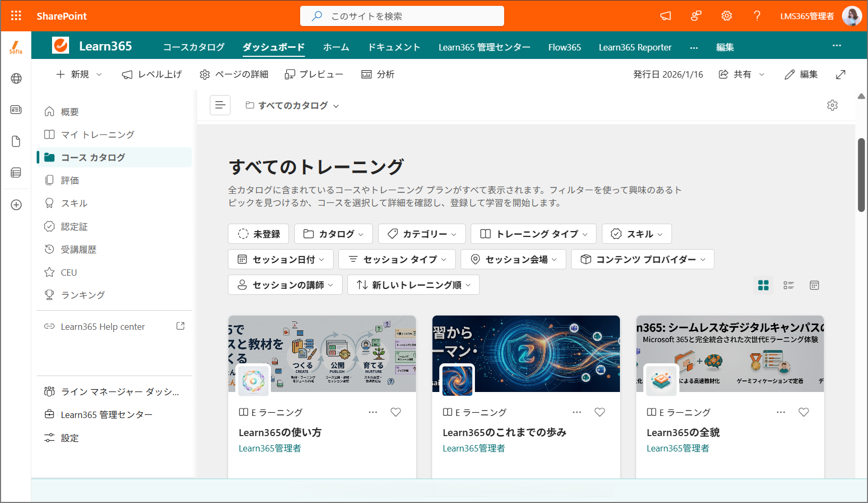Screen dimensions: 868x503
Task: Open the ホーム navigation tab
Action: 336,47
